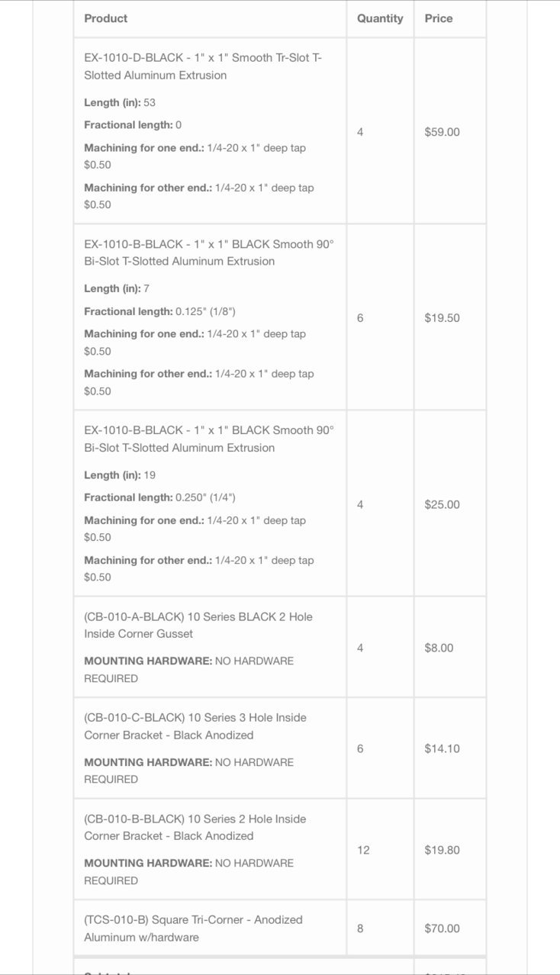Click the Price column header
The width and height of the screenshot is (560, 975).
coord(439,18)
